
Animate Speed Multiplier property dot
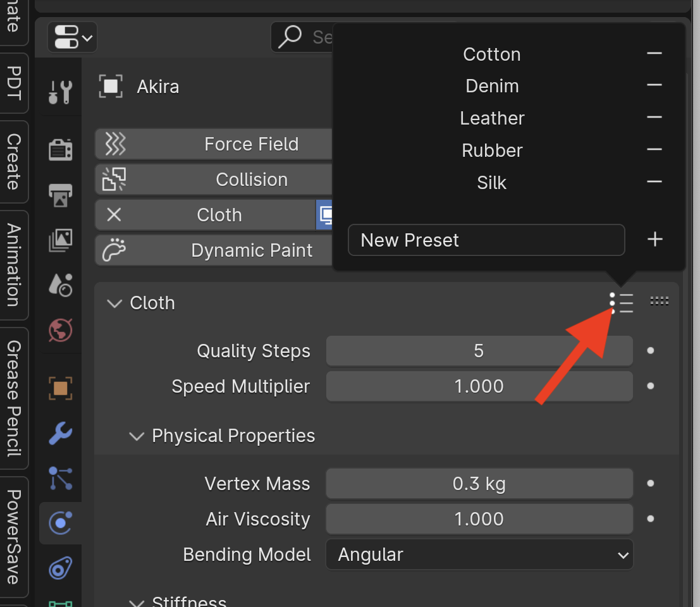pos(651,386)
